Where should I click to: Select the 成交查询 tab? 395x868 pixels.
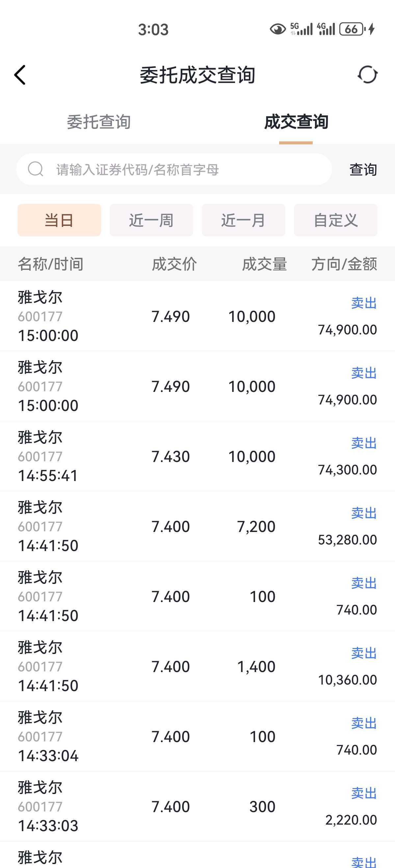point(296,122)
